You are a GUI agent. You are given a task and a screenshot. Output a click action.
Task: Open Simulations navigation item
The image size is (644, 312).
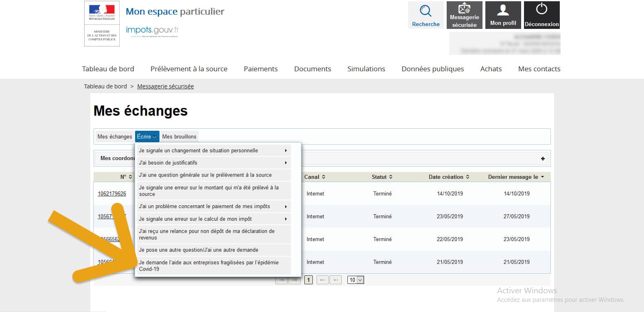[366, 69]
